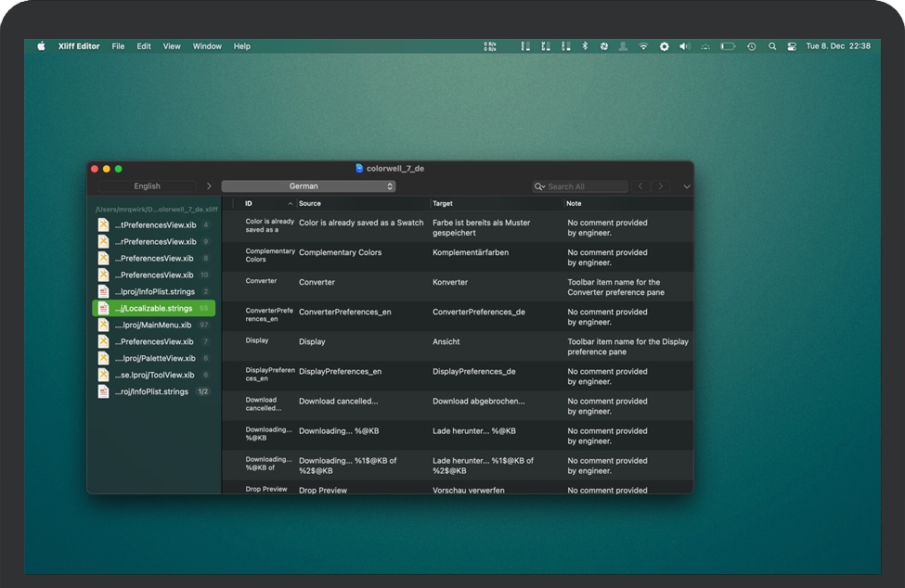Select MainMenu.xib file in sidebar
Screen dimensions: 905x588
(153, 325)
